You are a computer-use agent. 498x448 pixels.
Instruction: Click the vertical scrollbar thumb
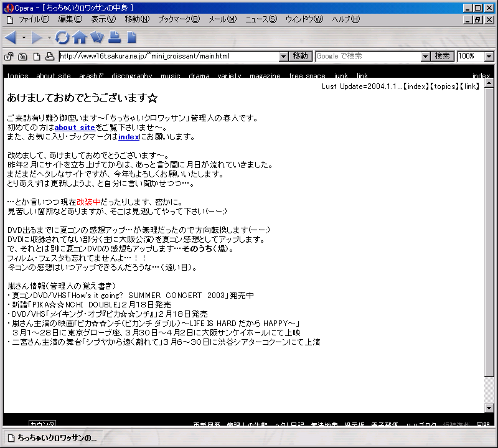pos(489,232)
